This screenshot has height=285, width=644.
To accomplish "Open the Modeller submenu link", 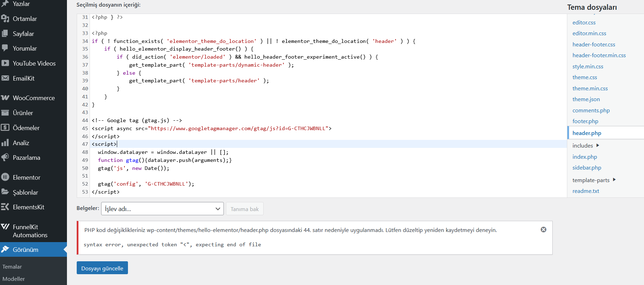I will [14, 279].
